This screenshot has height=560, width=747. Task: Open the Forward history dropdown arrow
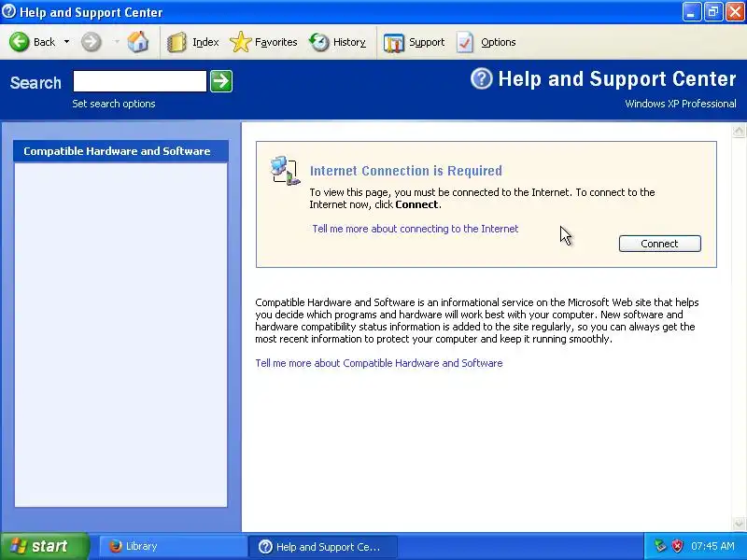[x=116, y=42]
